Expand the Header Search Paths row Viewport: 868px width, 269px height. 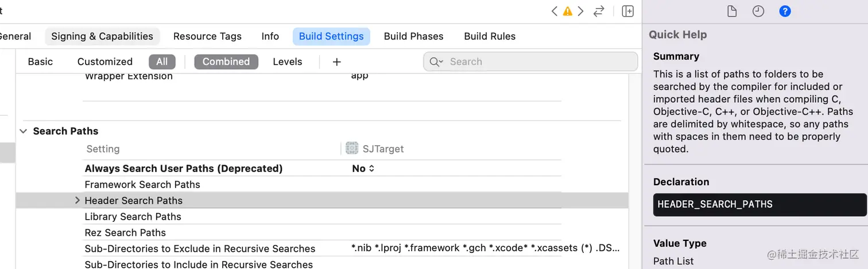point(77,201)
